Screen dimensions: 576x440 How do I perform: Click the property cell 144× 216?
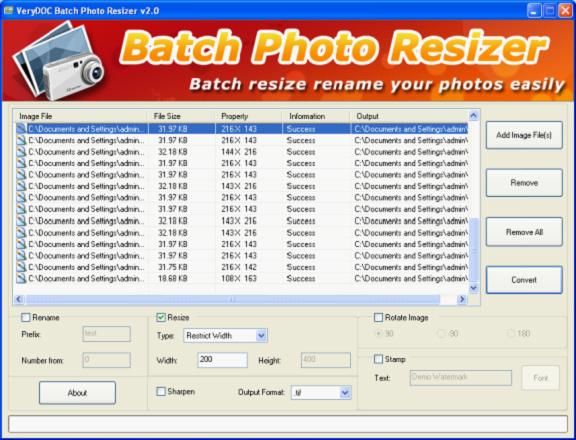coord(239,152)
